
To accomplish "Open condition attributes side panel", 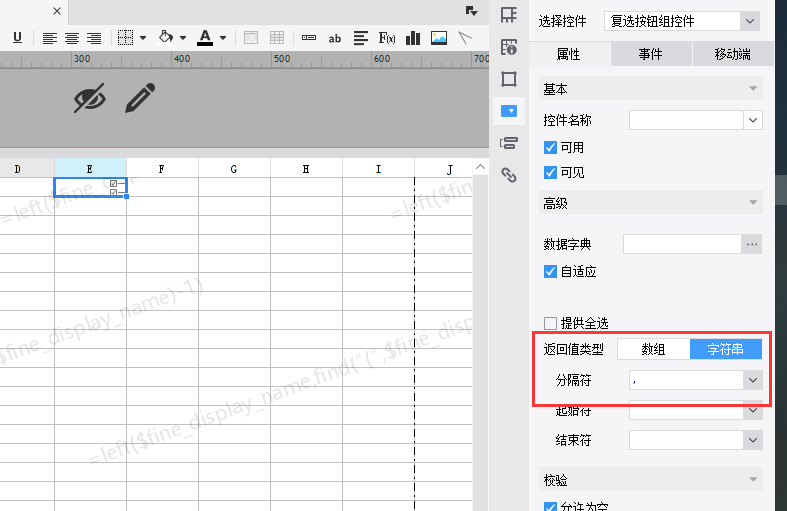I will coord(509,143).
